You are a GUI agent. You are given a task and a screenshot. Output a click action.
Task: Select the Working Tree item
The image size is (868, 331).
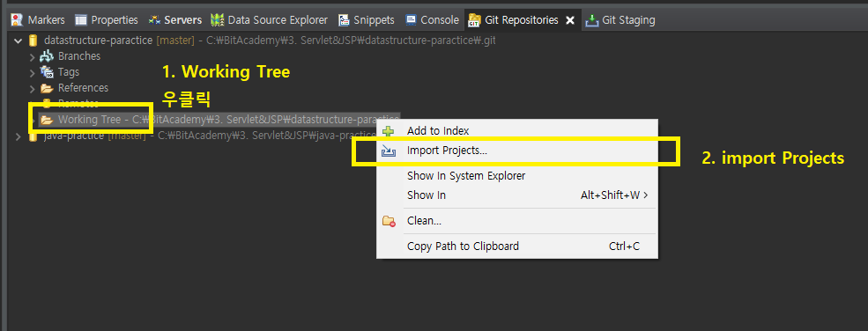coord(219,120)
